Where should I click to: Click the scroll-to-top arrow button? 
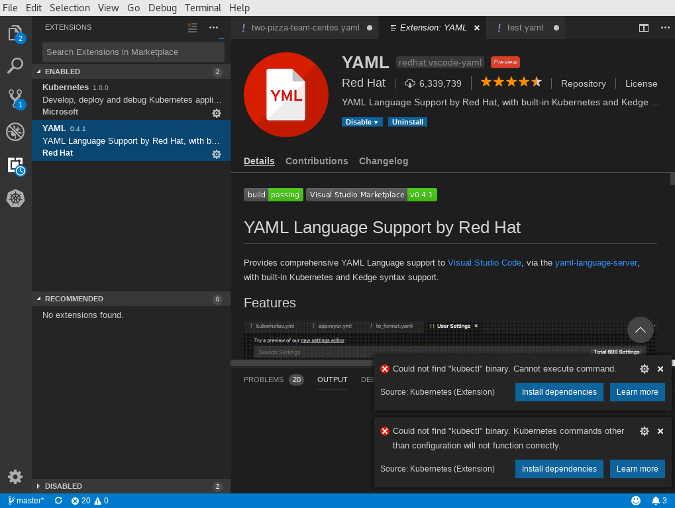point(640,329)
